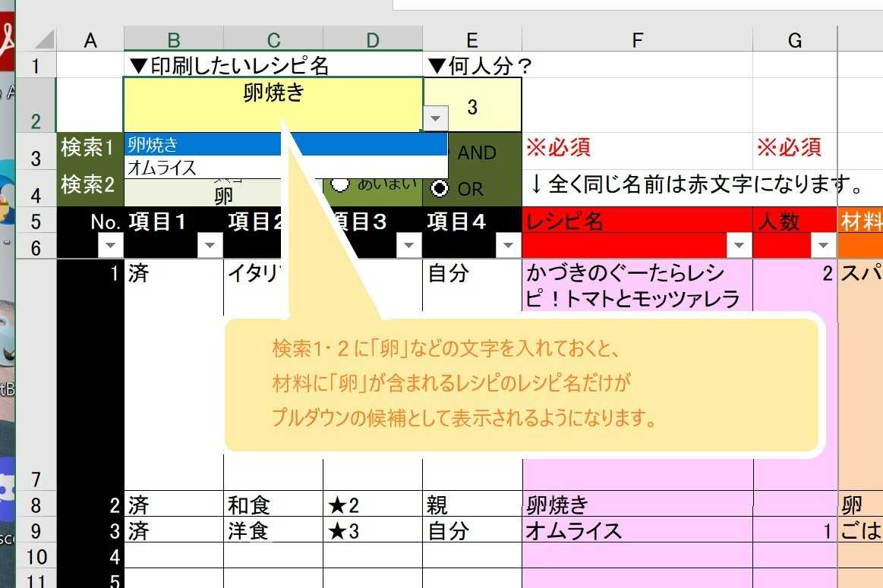Click the 人数 value 2 in row 7
The height and width of the screenshot is (588, 883).
[795, 285]
